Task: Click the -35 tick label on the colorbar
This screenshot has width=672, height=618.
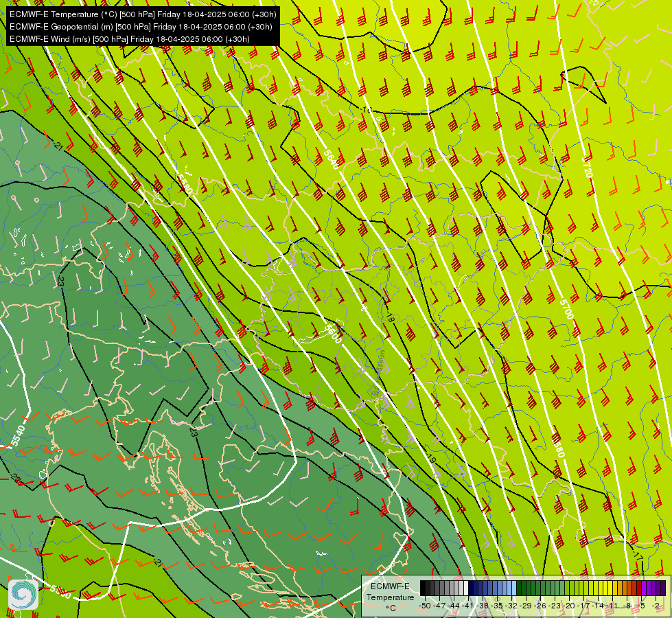Action: 497,606
